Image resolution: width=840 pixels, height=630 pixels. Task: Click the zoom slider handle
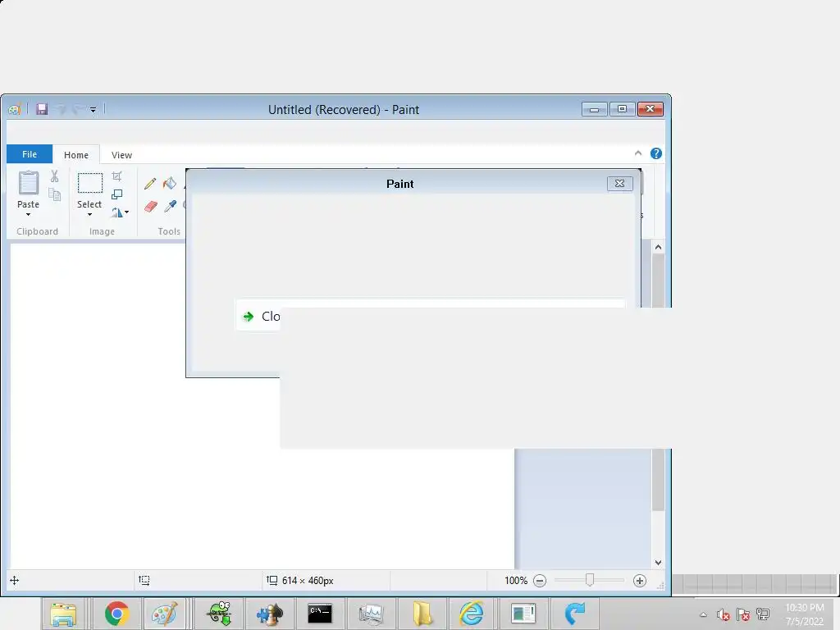(590, 580)
